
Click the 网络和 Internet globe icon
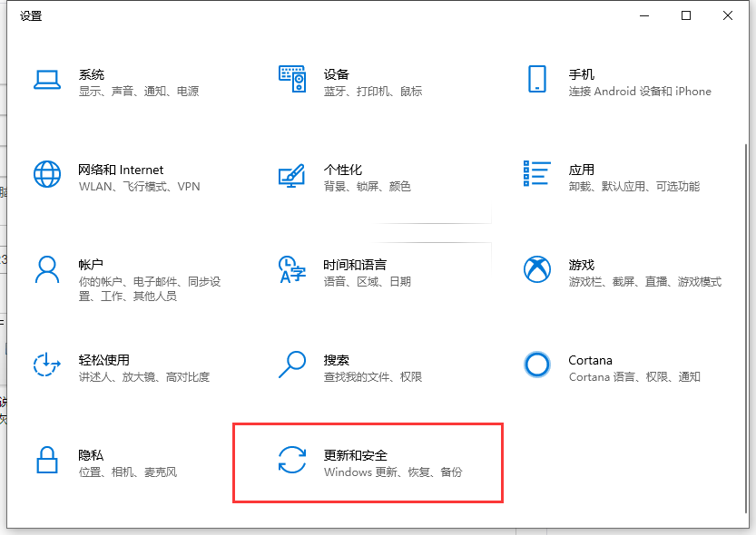coord(47,174)
